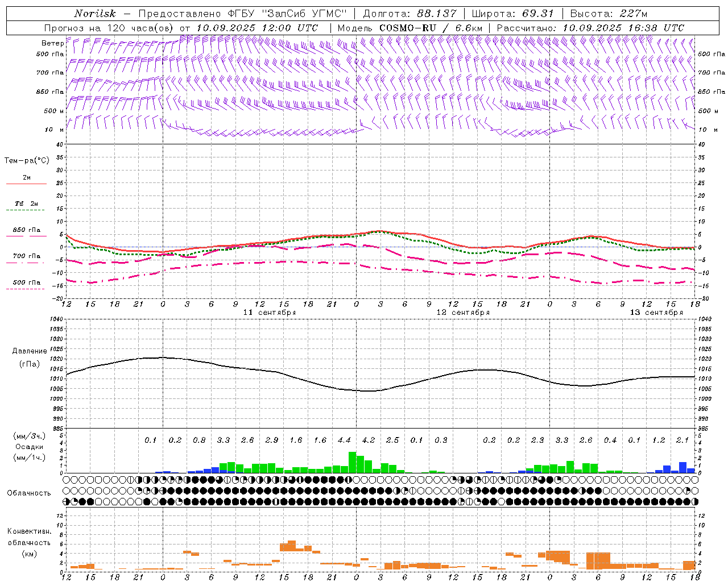
Task: Click the Ветер panel label
Action: click(52, 43)
